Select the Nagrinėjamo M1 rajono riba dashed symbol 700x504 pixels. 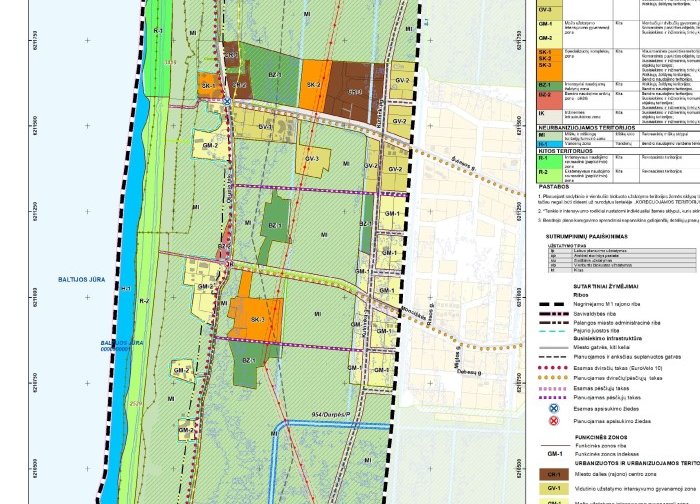point(554,304)
